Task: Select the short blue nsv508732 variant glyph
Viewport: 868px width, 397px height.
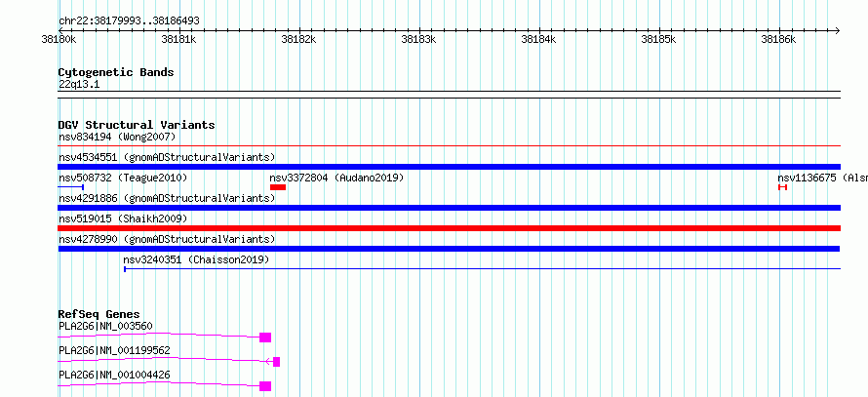Action: click(71, 187)
